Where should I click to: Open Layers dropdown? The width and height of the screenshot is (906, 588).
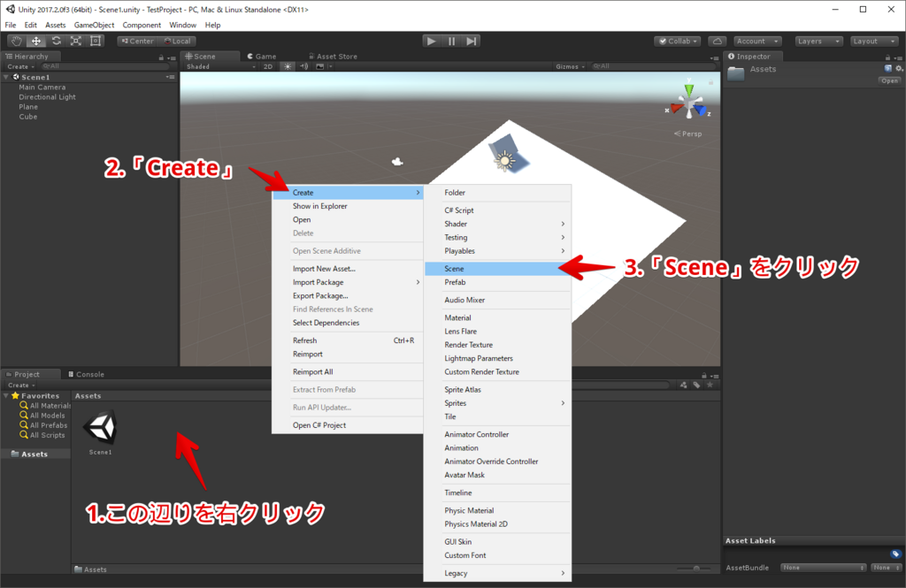[818, 41]
